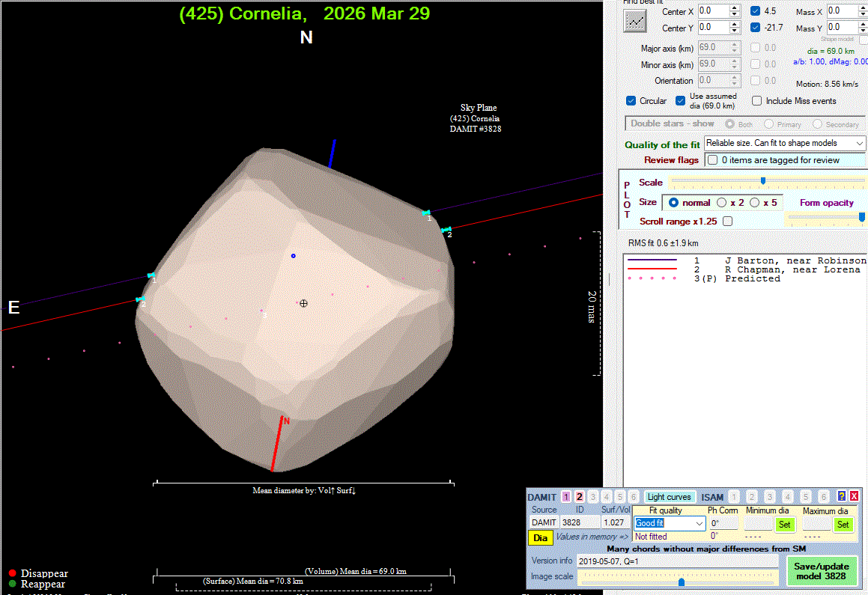Click the Find best fit graph icon
Viewport: 868px width, 595px height.
pyautogui.click(x=635, y=21)
